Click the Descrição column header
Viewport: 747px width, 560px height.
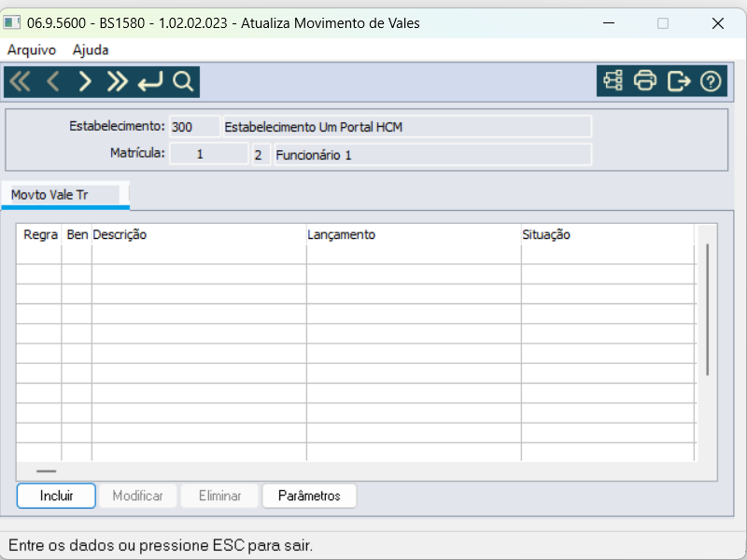199,234
